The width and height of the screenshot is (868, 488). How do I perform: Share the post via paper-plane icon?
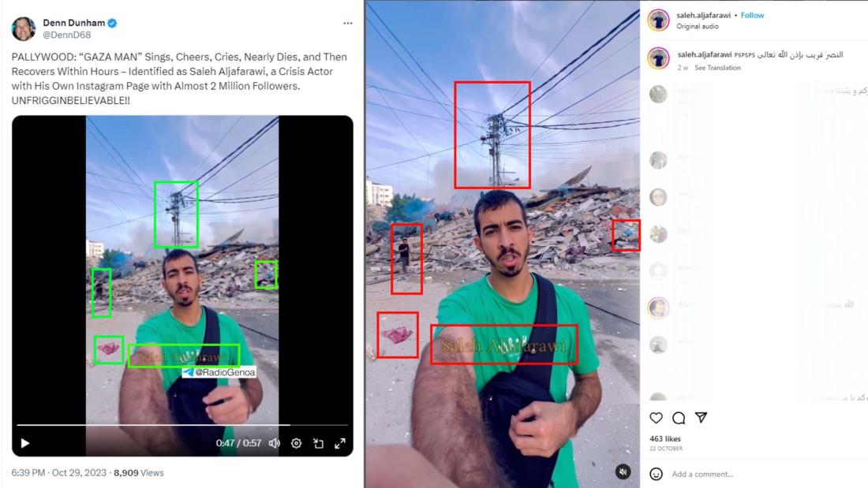[701, 418]
